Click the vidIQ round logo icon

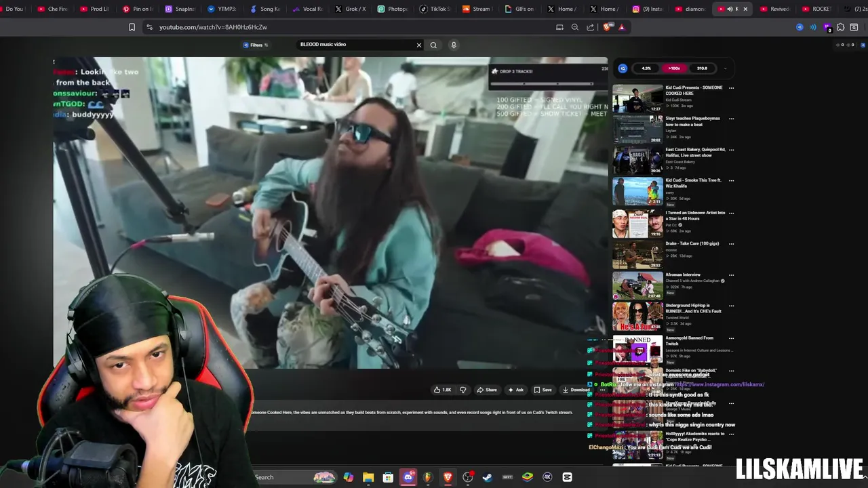coord(623,68)
